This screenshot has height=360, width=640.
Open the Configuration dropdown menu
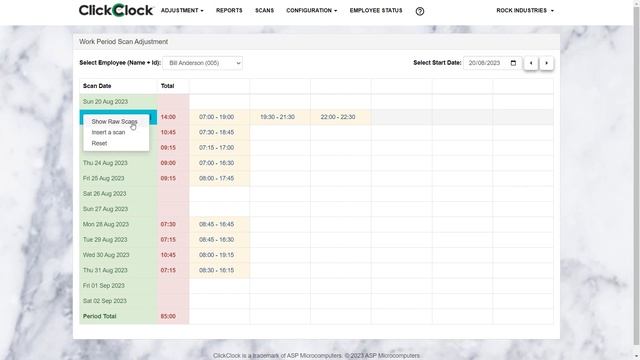[x=311, y=10]
